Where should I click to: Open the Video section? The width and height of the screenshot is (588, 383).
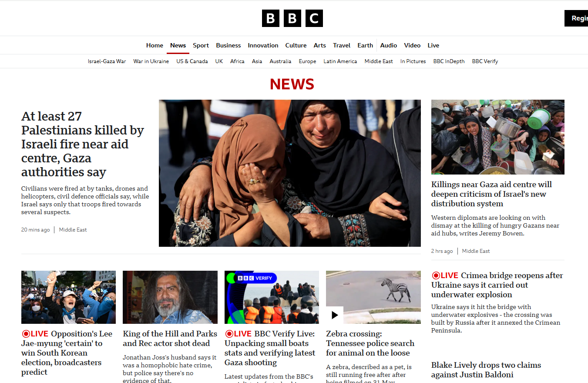[412, 45]
